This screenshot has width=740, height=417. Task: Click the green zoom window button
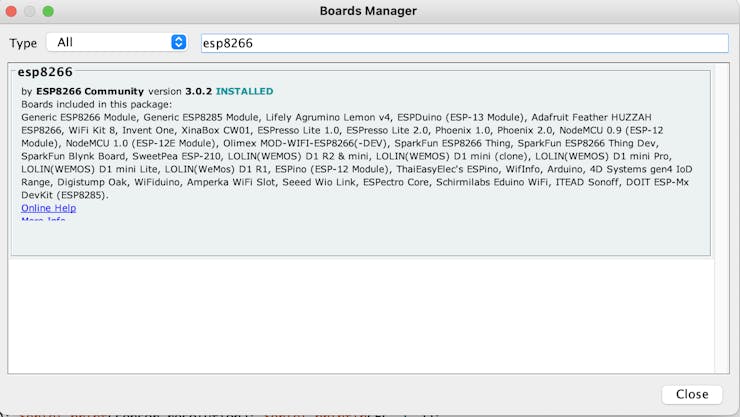[48, 11]
